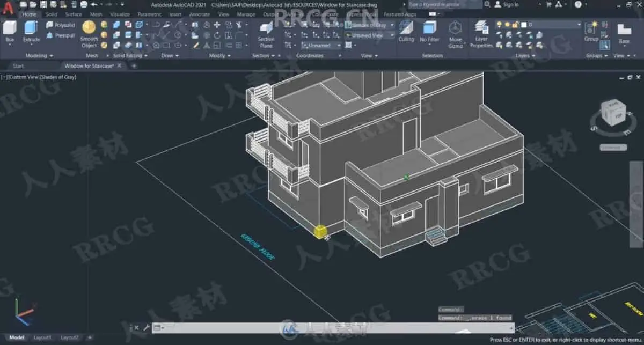The height and width of the screenshot is (345, 644).
Task: Switch to the Home ribbon tab
Action: point(29,14)
